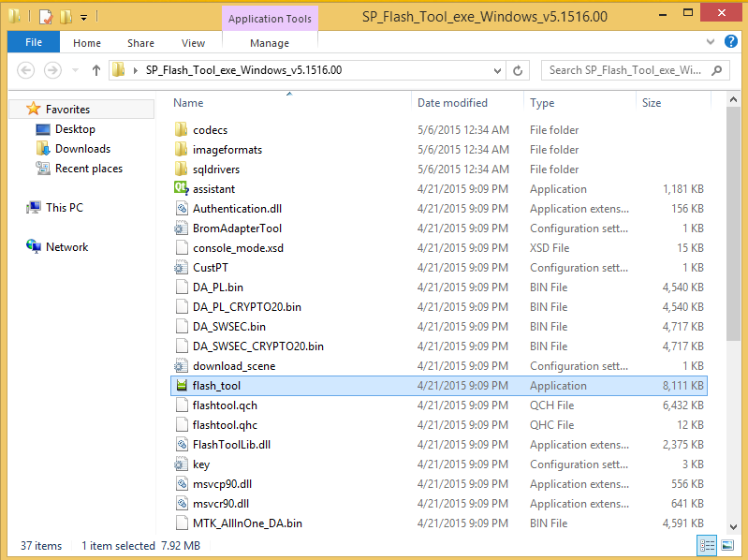Click the XSD File type cell
This screenshot has width=748, height=560.
550,247
